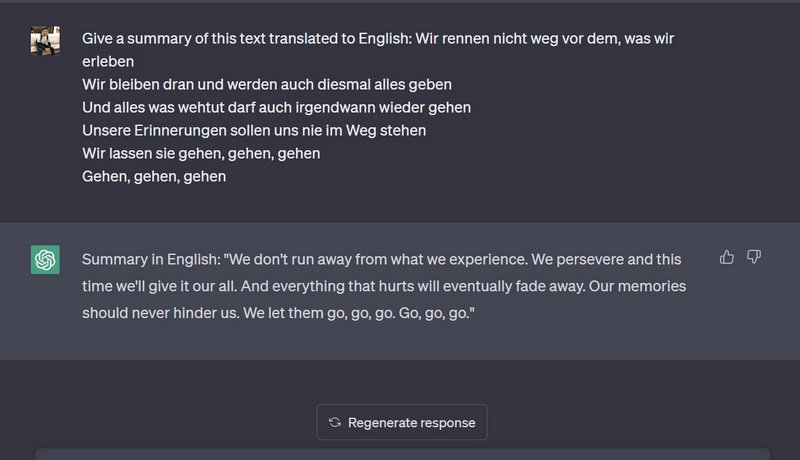Click the final "Gehen, gehen, gehen" line
The width and height of the screenshot is (800, 460).
(x=154, y=177)
